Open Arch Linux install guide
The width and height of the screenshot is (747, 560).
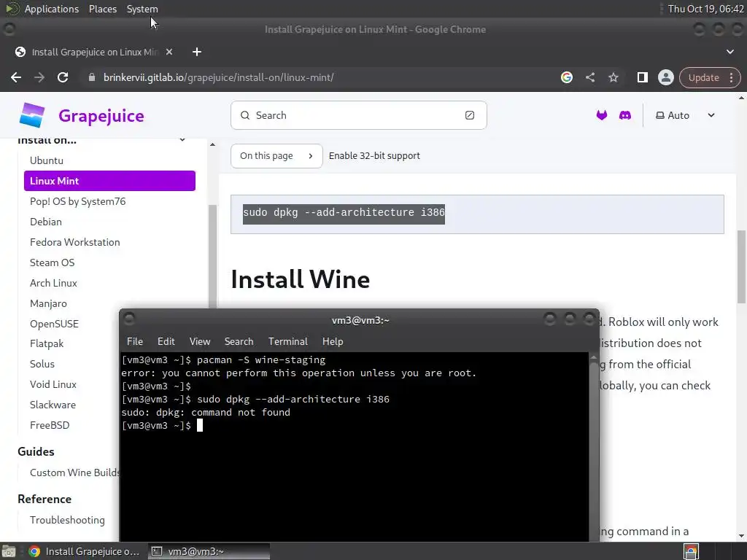tap(53, 284)
